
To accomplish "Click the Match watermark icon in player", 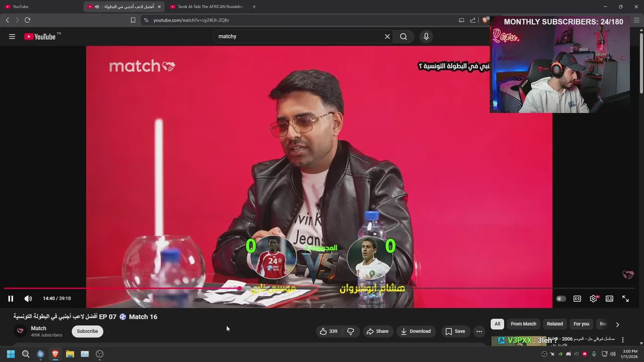I will pos(628,275).
